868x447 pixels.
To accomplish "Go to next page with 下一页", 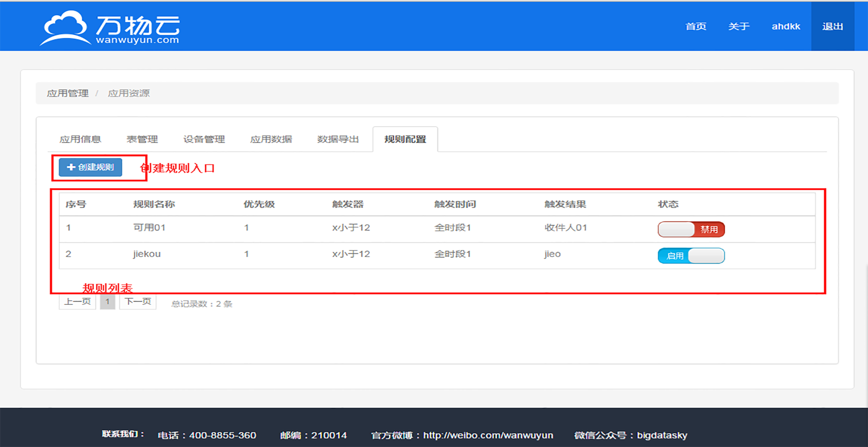I will coord(138,302).
